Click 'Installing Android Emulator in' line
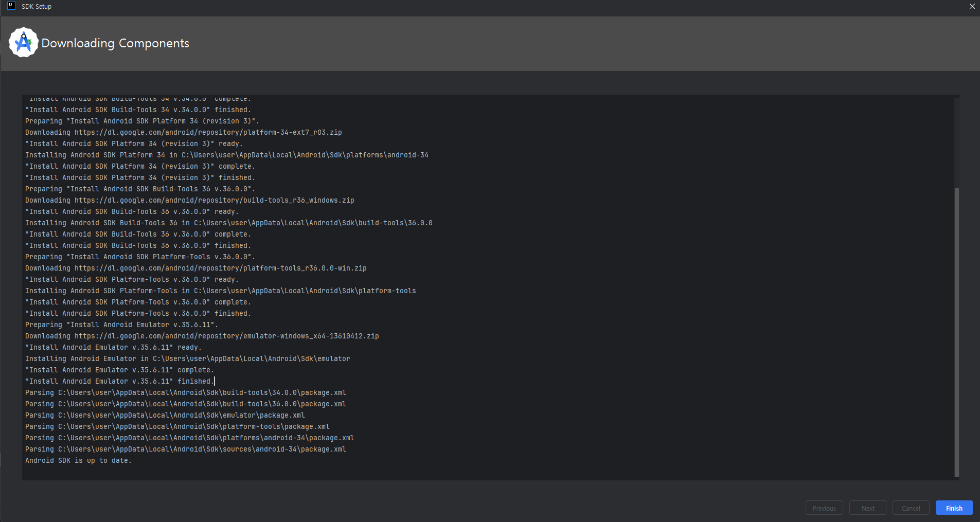 pyautogui.click(x=188, y=358)
